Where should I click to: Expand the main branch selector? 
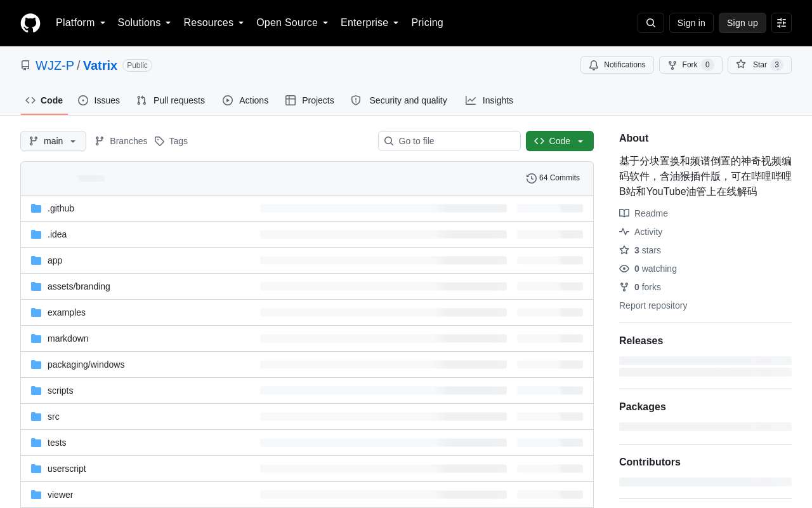53,141
